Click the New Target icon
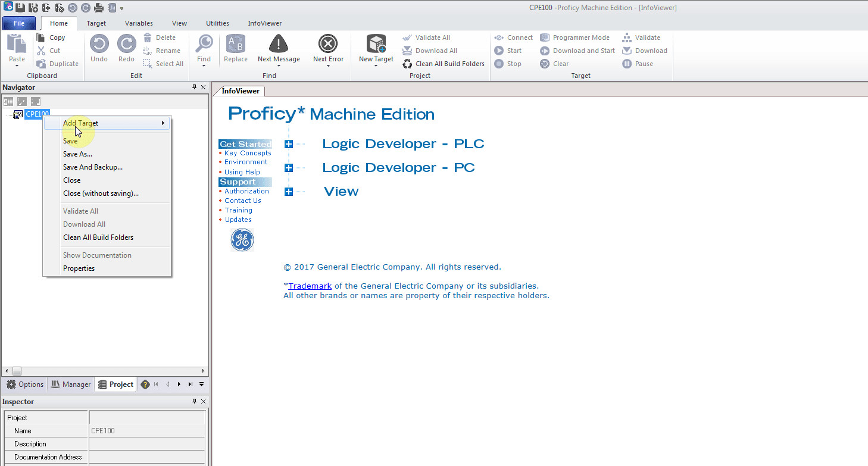The height and width of the screenshot is (466, 868). [376, 43]
